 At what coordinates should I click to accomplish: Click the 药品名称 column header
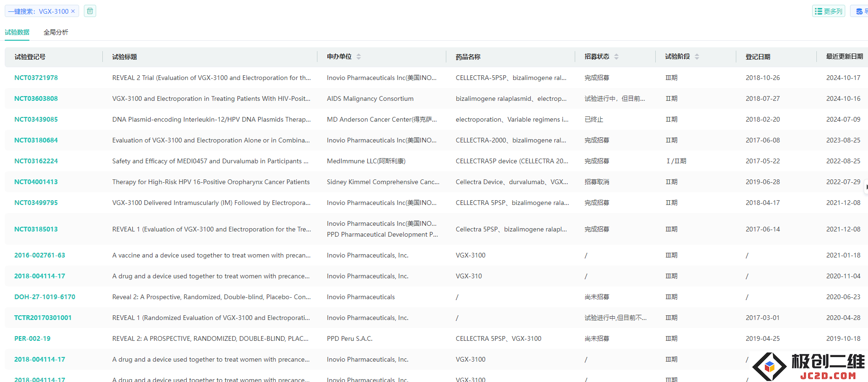[x=468, y=57]
